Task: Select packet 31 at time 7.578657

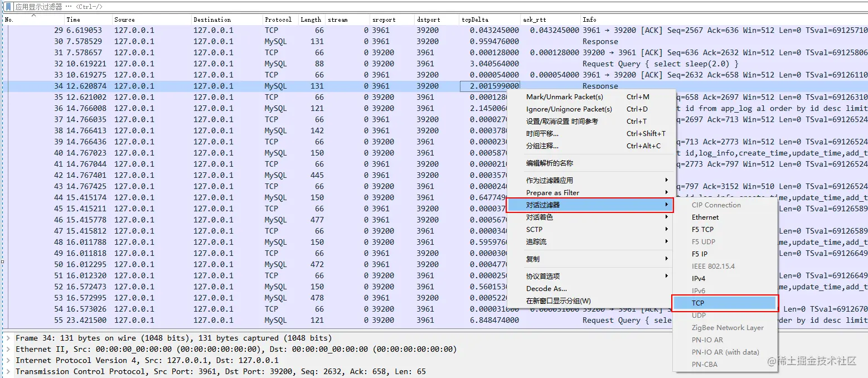Action: point(435,52)
